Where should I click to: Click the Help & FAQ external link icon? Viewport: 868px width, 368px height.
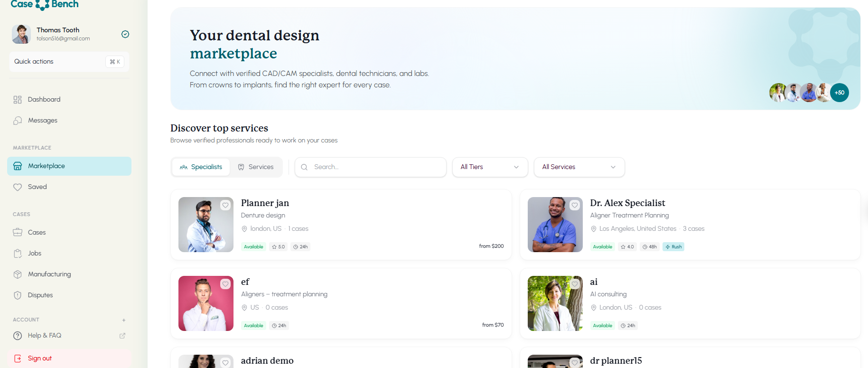(x=122, y=336)
